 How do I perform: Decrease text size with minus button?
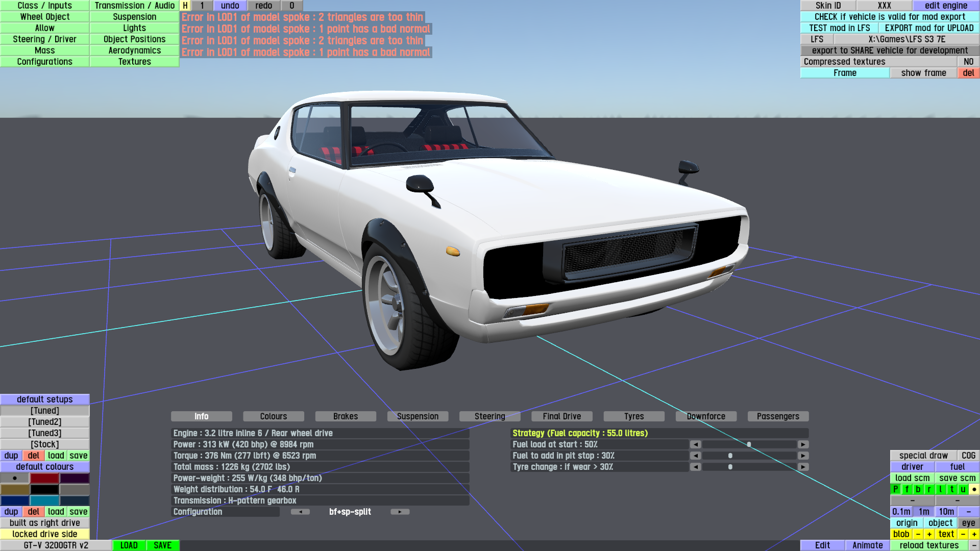click(x=963, y=534)
